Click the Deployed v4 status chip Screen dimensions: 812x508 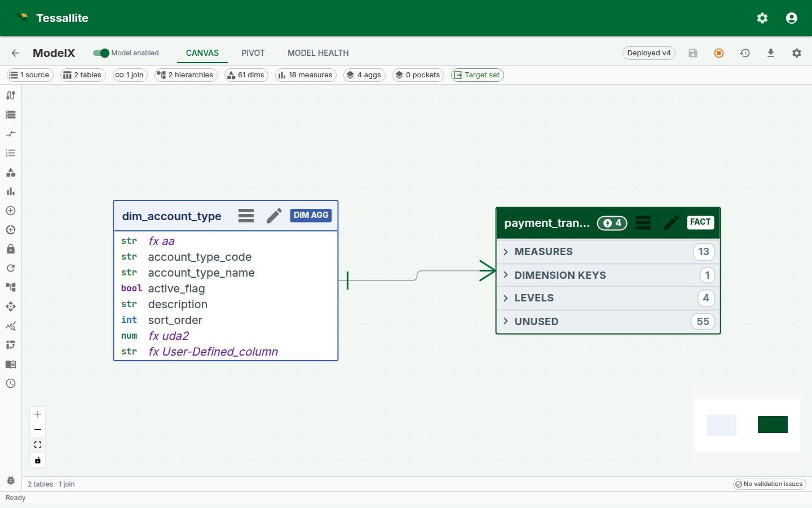pos(649,53)
